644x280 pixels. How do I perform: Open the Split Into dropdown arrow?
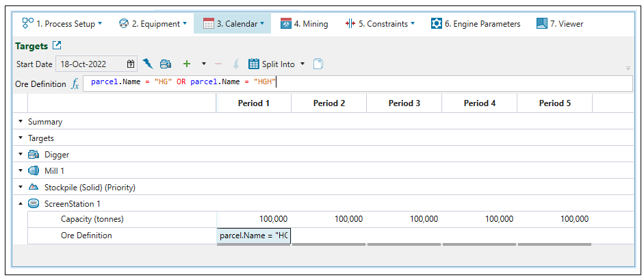click(x=302, y=64)
